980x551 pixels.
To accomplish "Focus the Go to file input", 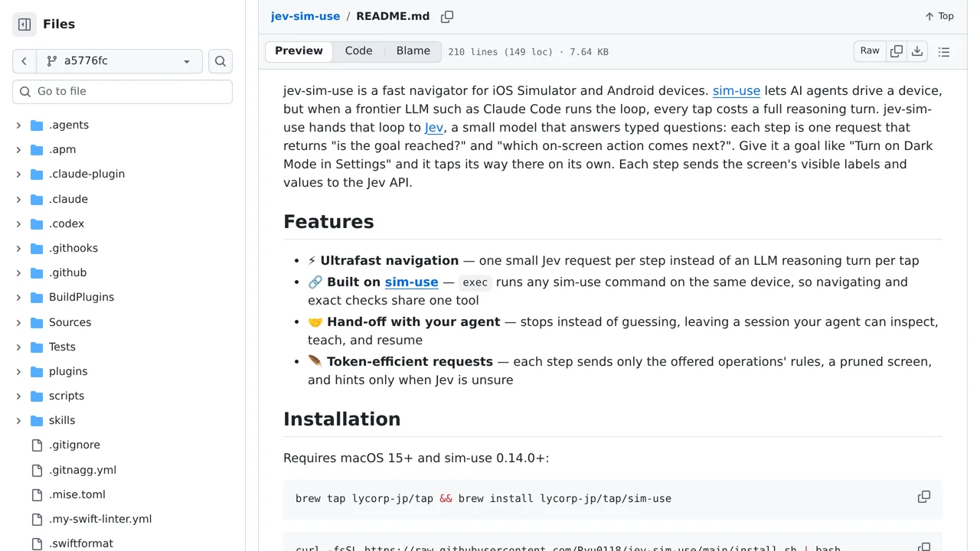I will tap(122, 91).
